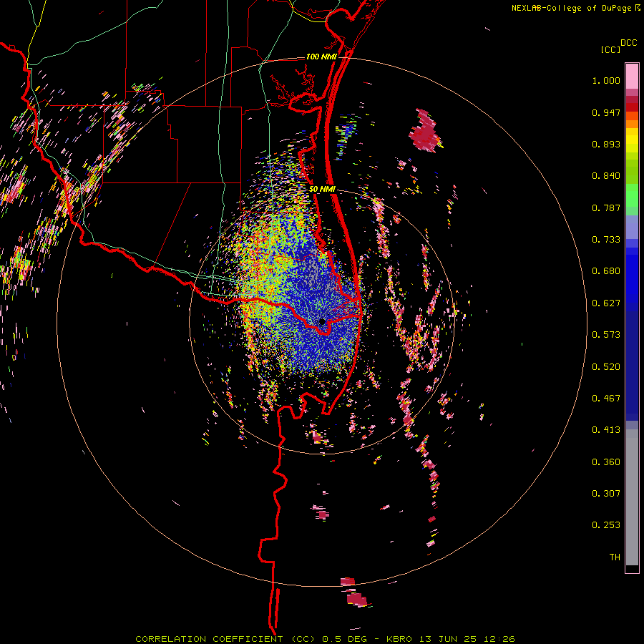The width and height of the screenshot is (644, 644).
Task: Click the 0.680 scale value
Action: (606, 271)
